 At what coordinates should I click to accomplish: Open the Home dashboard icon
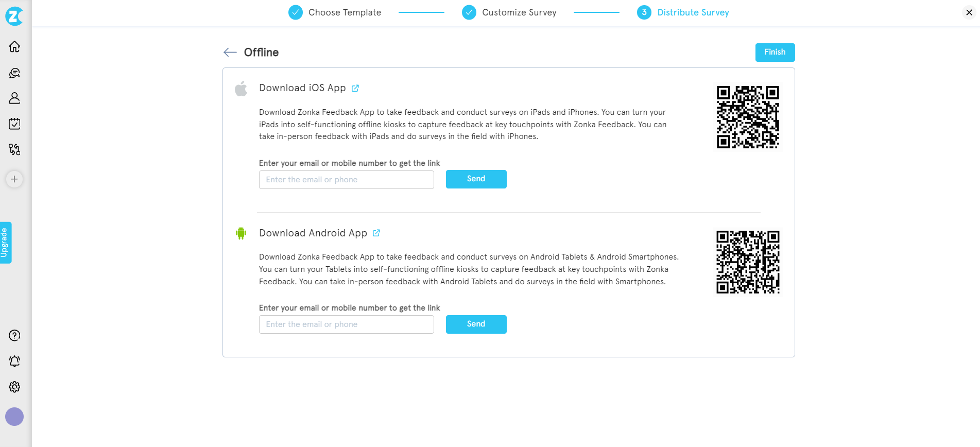tap(14, 46)
